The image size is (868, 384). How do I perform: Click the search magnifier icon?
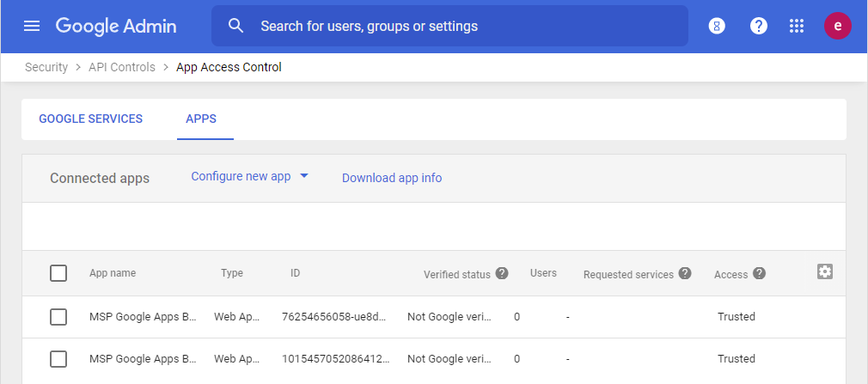(x=236, y=26)
